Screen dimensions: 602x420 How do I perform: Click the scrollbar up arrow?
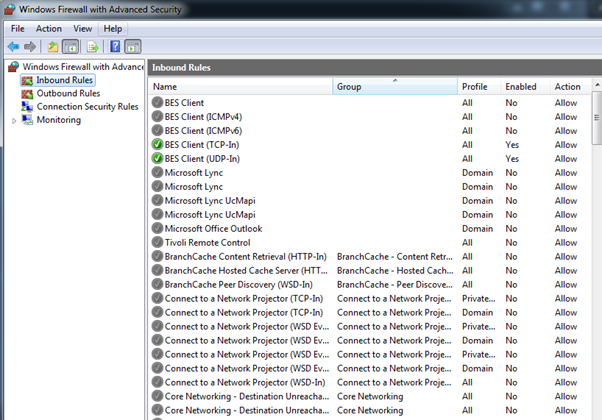597,84
